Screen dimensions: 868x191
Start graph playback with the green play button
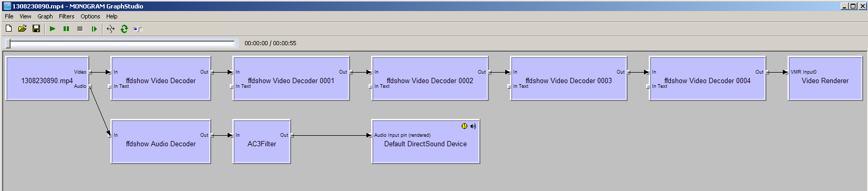[53, 29]
